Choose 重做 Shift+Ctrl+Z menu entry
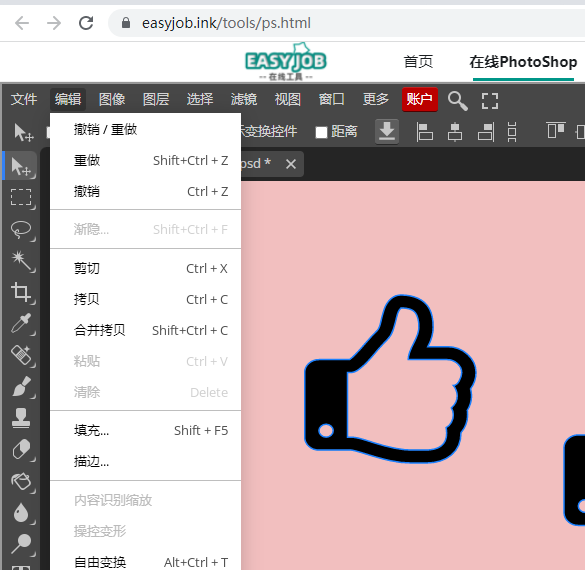 [x=146, y=160]
